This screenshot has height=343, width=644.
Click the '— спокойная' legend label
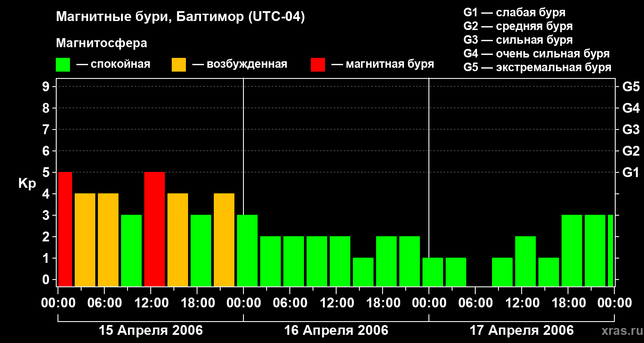point(113,64)
